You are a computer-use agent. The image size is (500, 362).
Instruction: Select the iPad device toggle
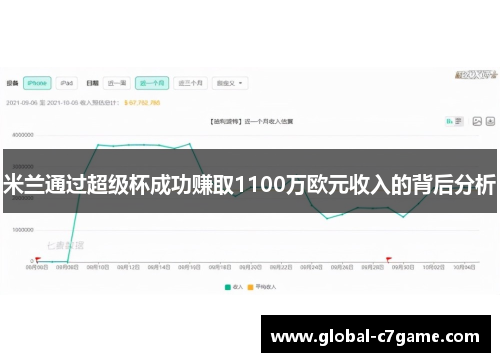coord(67,83)
